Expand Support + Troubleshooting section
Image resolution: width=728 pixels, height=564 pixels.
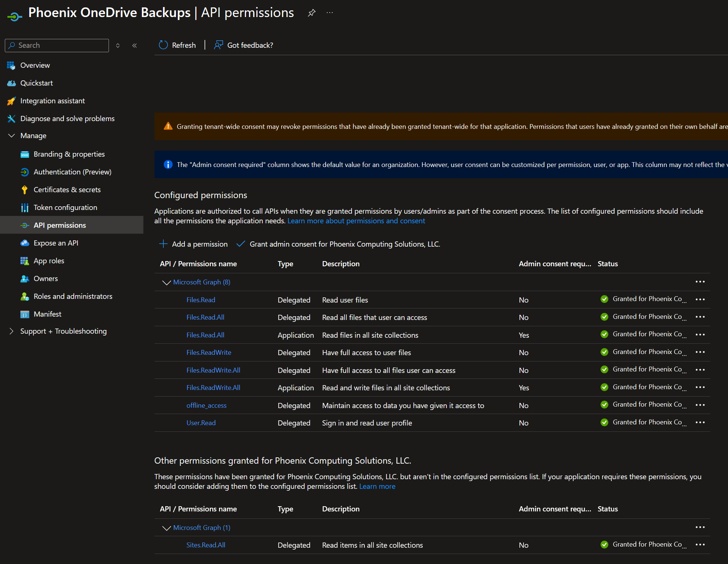pyautogui.click(x=11, y=331)
